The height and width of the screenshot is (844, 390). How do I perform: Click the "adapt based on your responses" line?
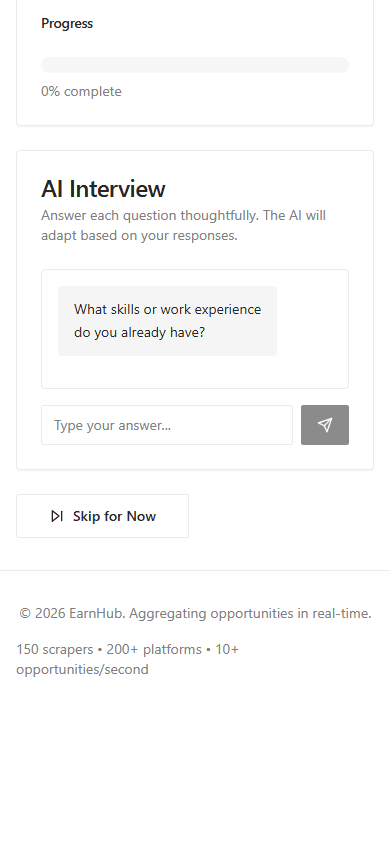[x=139, y=236]
